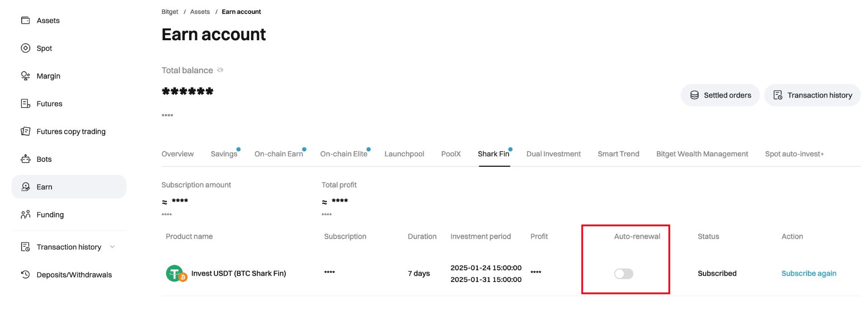The width and height of the screenshot is (868, 320).
Task: Open Margin in sidebar menu
Action: tap(69, 76)
